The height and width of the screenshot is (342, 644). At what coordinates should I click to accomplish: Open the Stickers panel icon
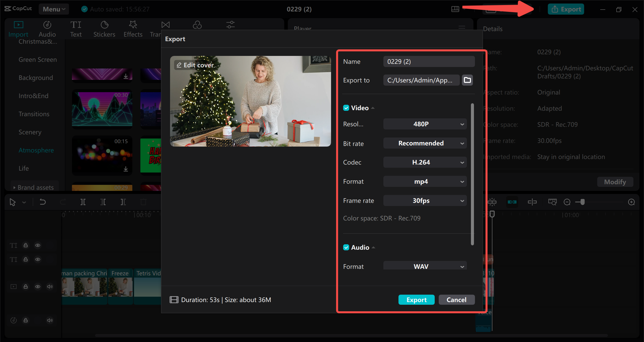point(104,25)
